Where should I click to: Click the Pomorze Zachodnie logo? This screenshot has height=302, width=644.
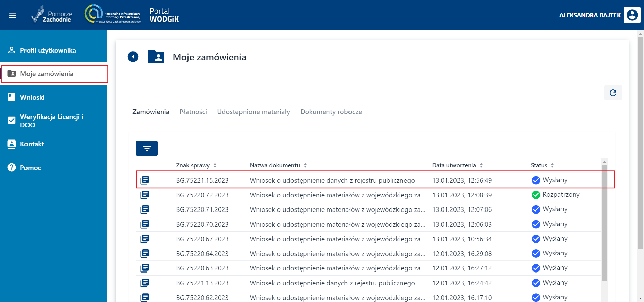click(52, 15)
